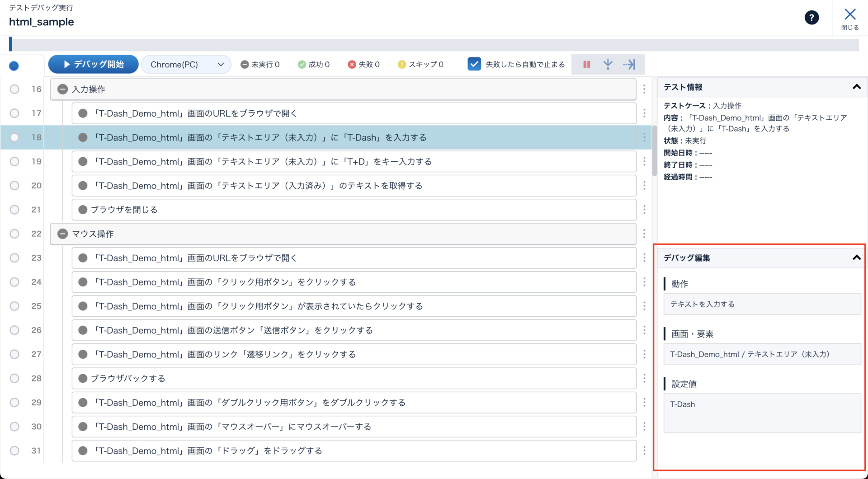Uncheck 失敗したら自動で止まる checkbox

pos(474,64)
